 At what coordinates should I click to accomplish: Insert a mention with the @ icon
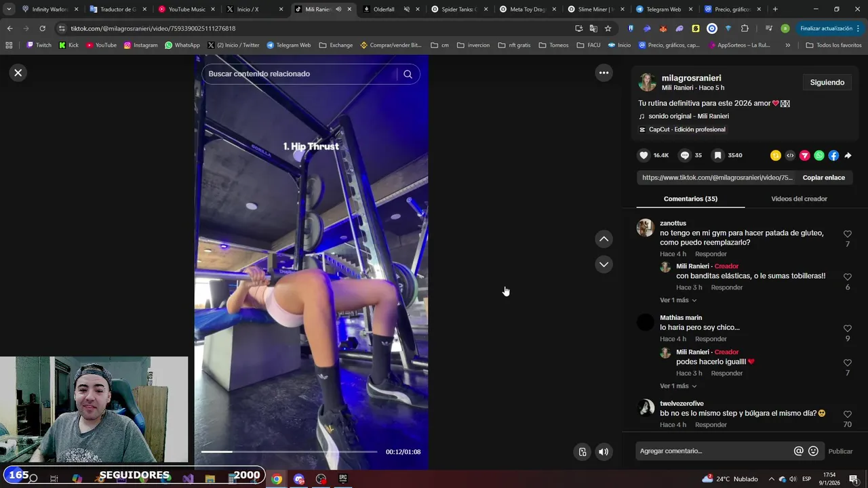(x=798, y=451)
